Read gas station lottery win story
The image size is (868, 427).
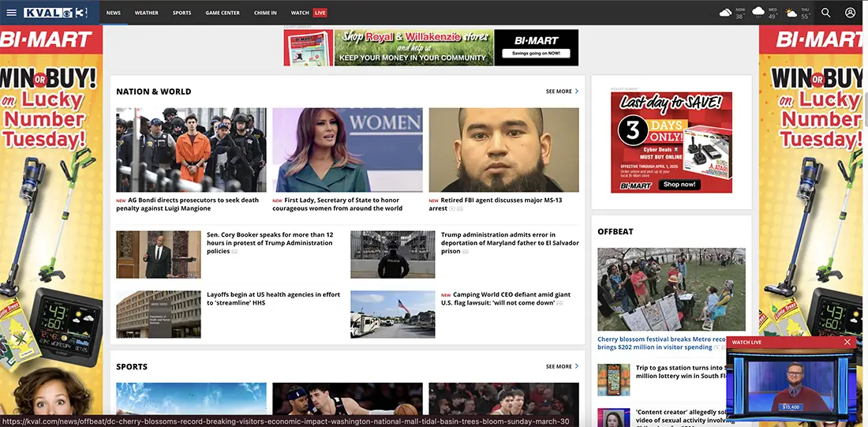[681, 372]
